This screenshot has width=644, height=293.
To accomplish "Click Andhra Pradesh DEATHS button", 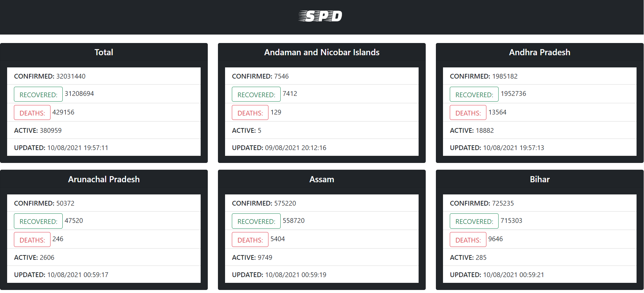I will 468,112.
